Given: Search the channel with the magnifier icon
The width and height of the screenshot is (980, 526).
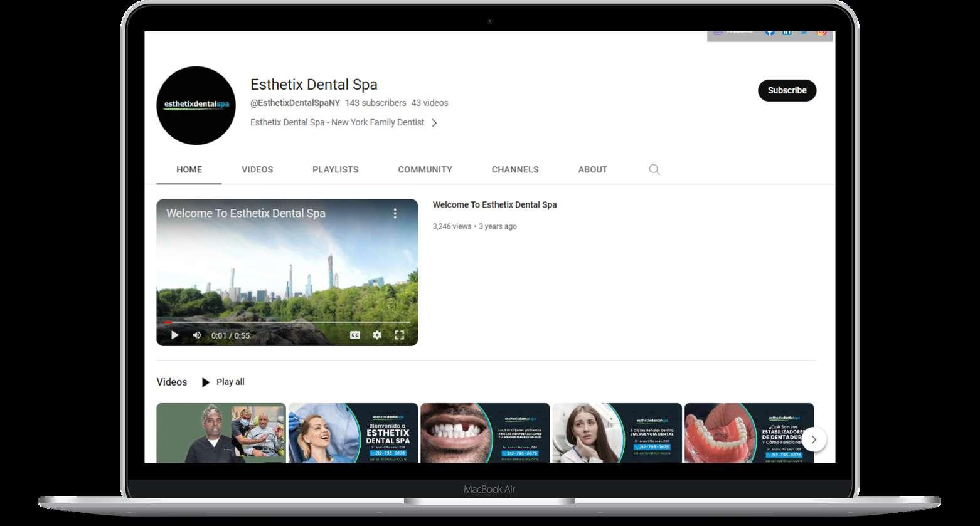Looking at the screenshot, I should [654, 169].
